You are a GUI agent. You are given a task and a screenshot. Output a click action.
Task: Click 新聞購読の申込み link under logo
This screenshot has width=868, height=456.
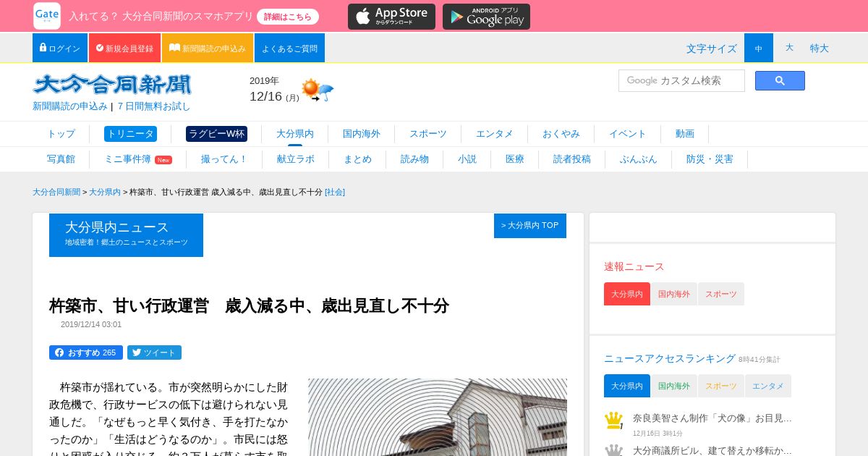pos(70,106)
